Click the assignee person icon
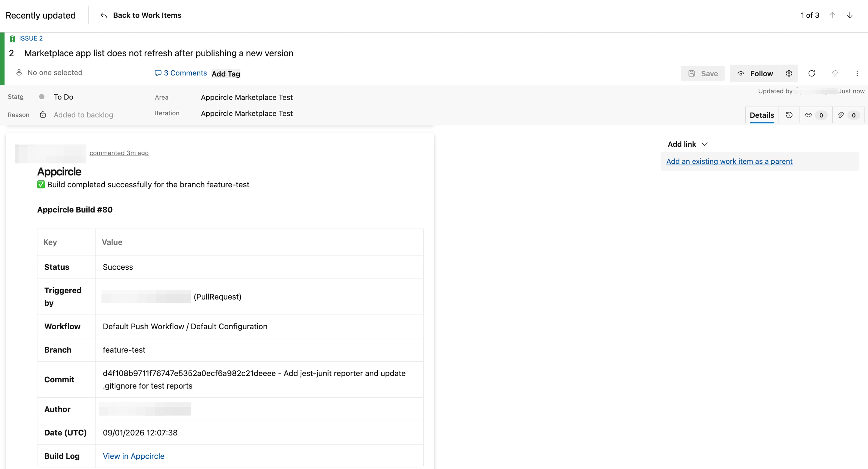The height and width of the screenshot is (469, 868). [x=19, y=72]
